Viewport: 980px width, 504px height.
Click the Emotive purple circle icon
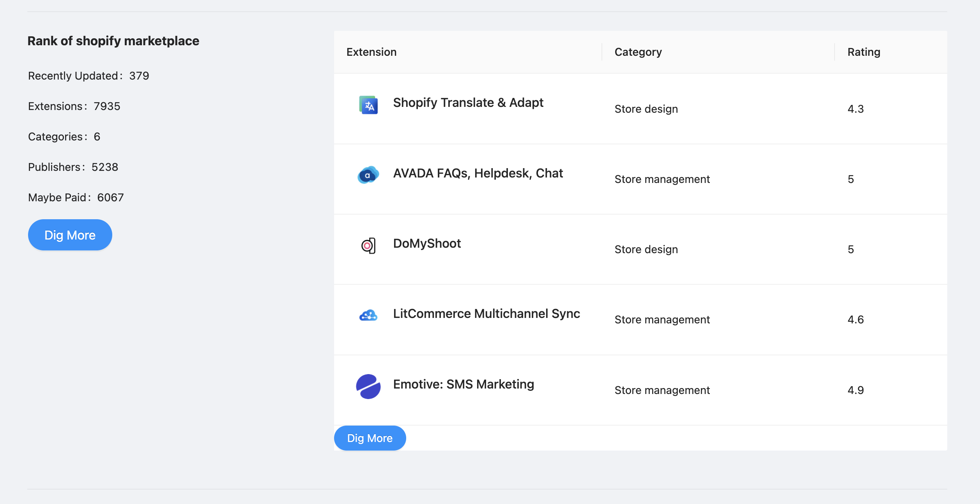(x=368, y=386)
